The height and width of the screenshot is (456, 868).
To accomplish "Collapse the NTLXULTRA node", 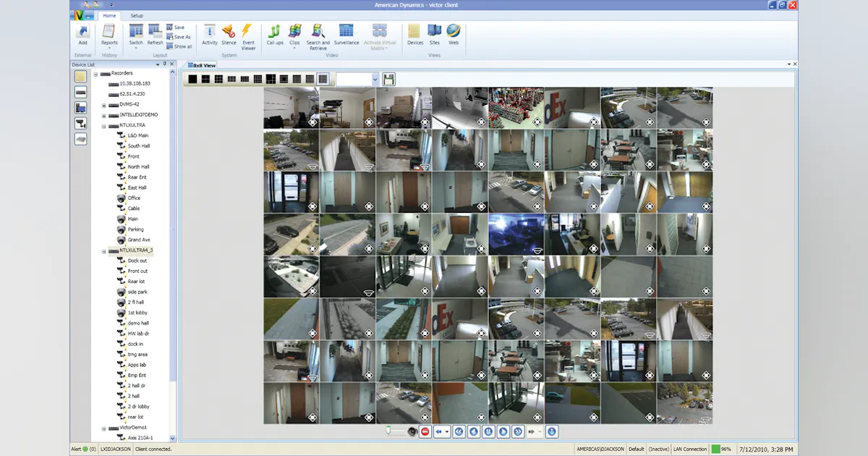I will click(x=104, y=125).
